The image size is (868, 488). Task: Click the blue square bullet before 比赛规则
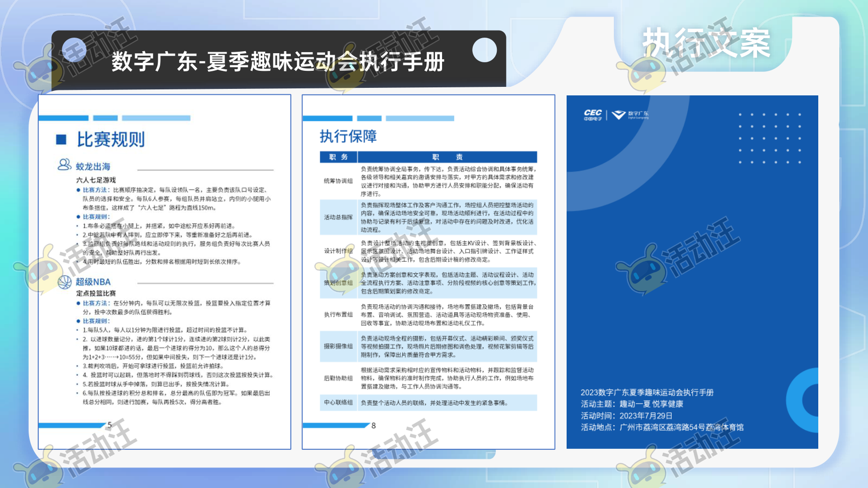[x=61, y=140]
